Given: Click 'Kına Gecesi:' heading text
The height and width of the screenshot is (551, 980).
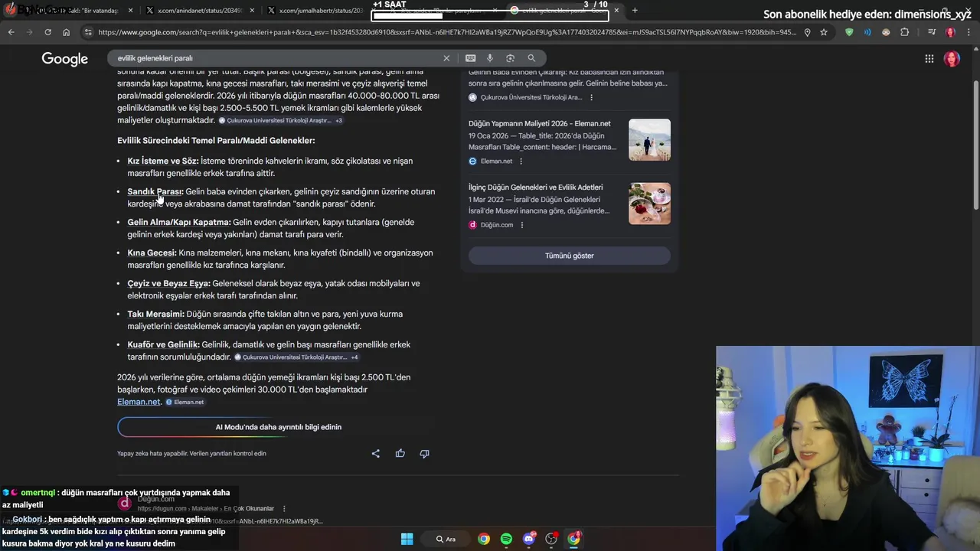Looking at the screenshot, I should coord(152,253).
